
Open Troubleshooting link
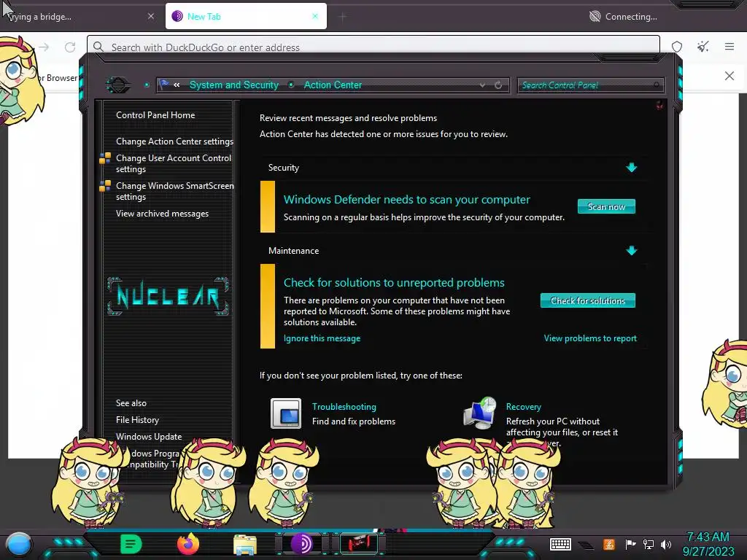[344, 407]
